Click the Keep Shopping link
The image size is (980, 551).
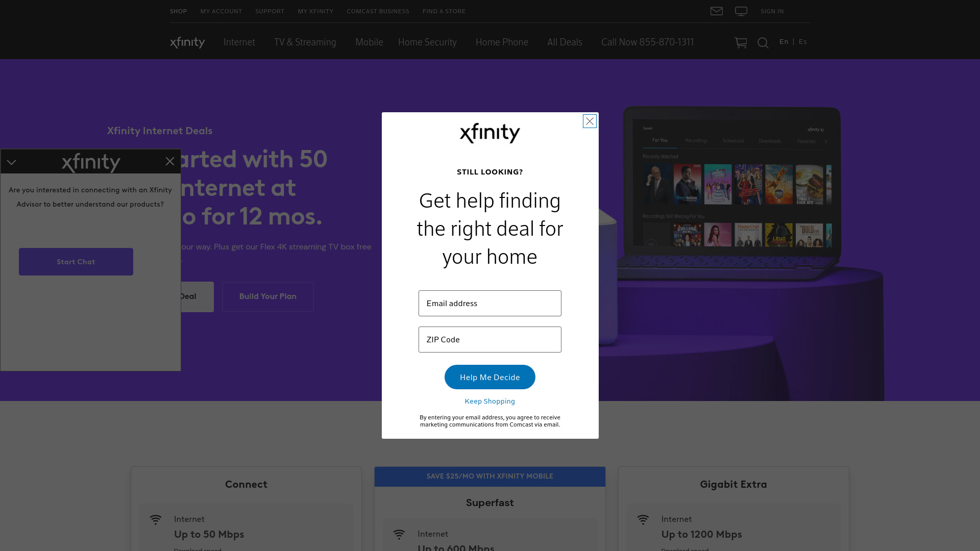pyautogui.click(x=490, y=402)
